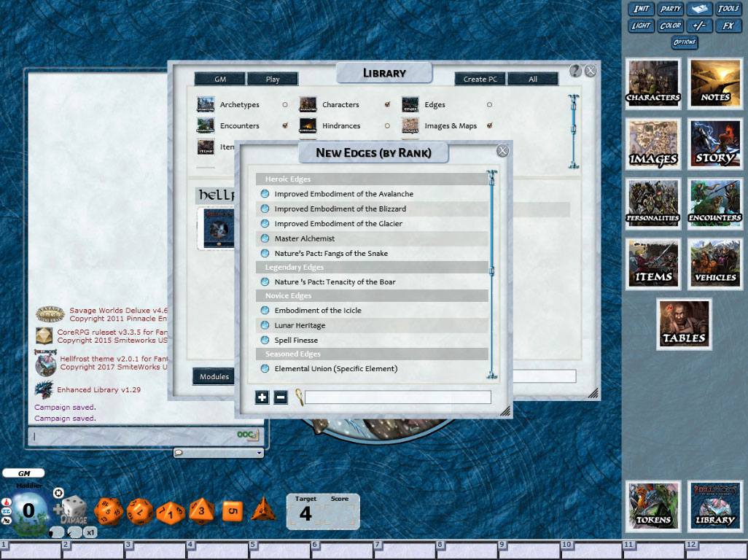Image resolution: width=748 pixels, height=560 pixels.
Task: Activate the Edges module toggle
Action: tap(490, 105)
